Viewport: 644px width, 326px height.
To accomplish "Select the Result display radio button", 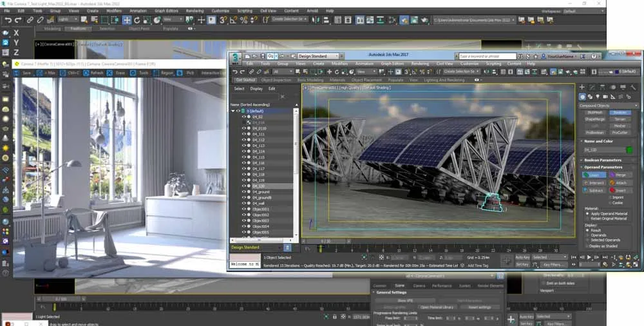I will 587,230.
